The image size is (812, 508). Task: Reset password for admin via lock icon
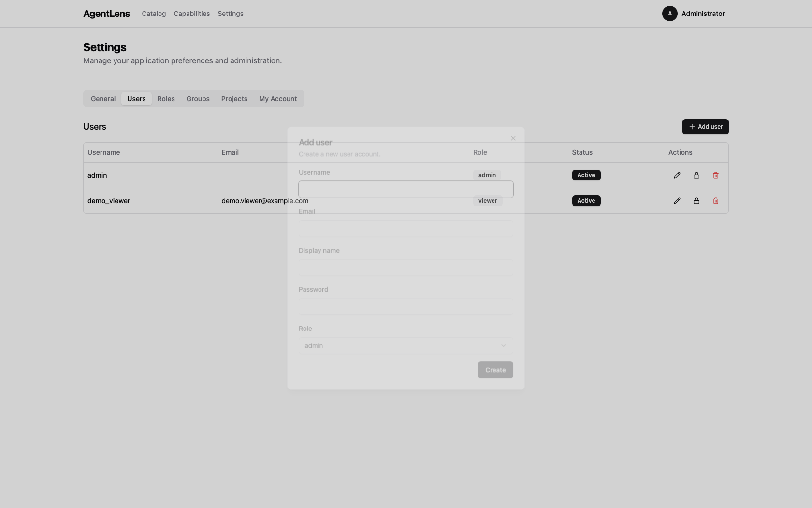click(696, 175)
